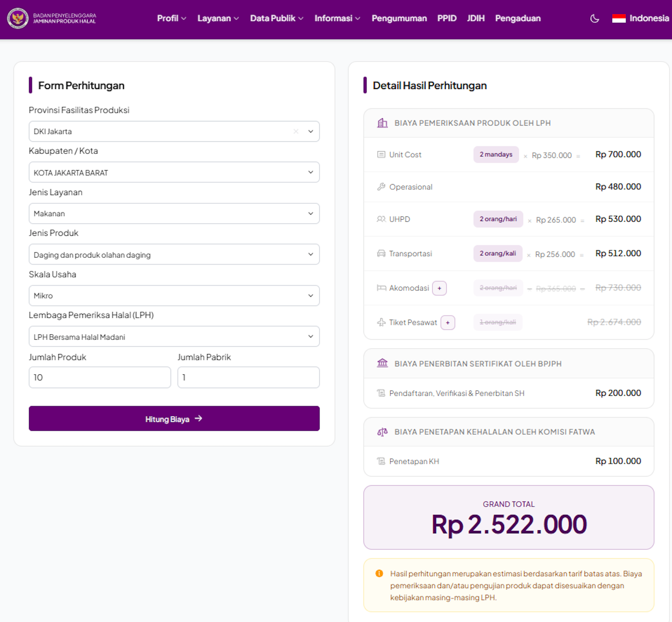Open the JDIH link
672x622 pixels.
pyautogui.click(x=476, y=18)
